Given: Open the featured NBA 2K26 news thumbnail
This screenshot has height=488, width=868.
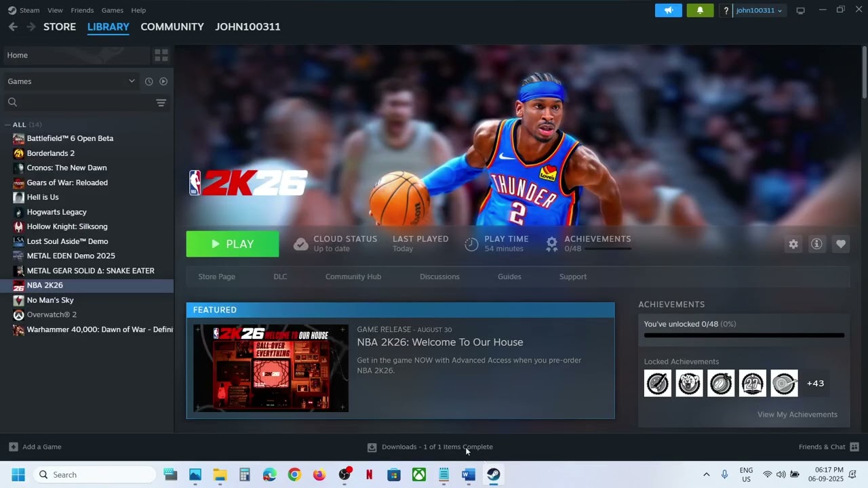Looking at the screenshot, I should tap(271, 368).
